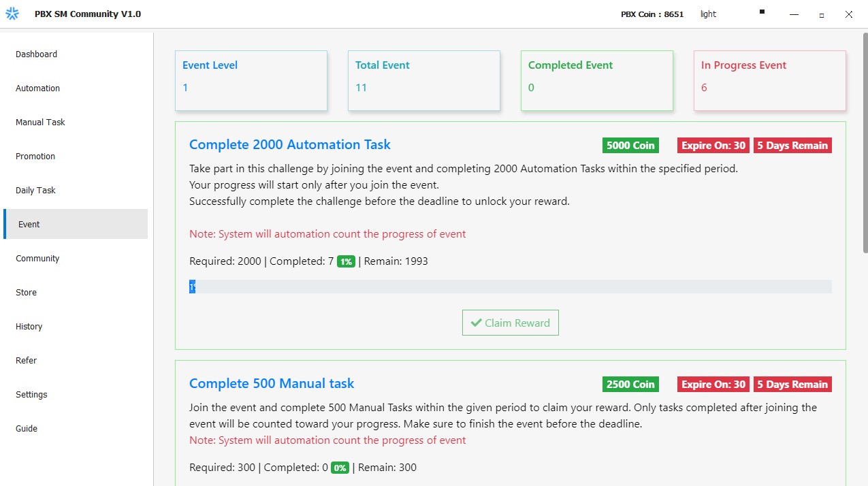Click the 5000 Coin reward badge
The image size is (868, 486).
click(630, 145)
